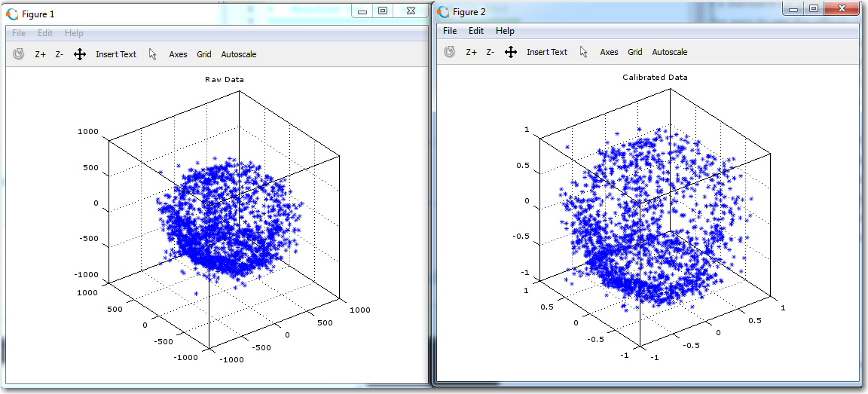Choose the pointer cursor tool in Figure 2
The width and height of the screenshot is (868, 394).
583,52
